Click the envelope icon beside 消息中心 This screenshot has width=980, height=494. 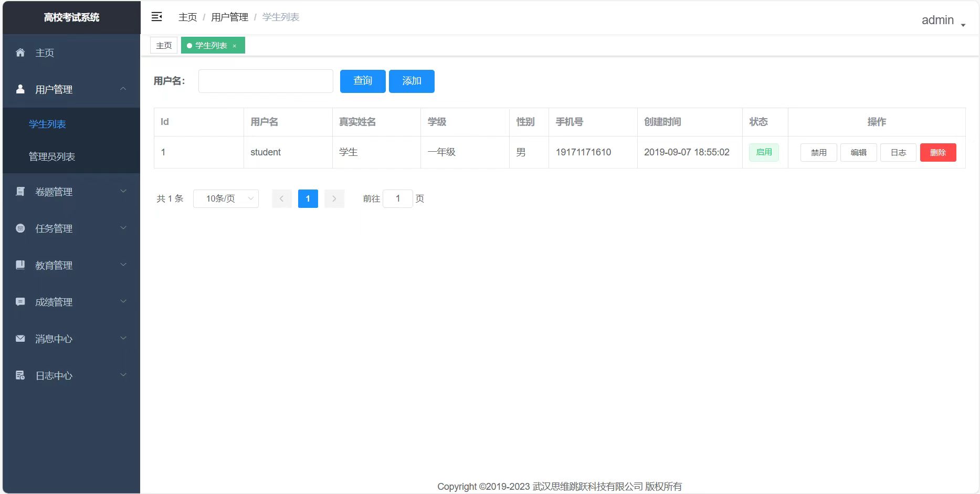pyautogui.click(x=20, y=339)
